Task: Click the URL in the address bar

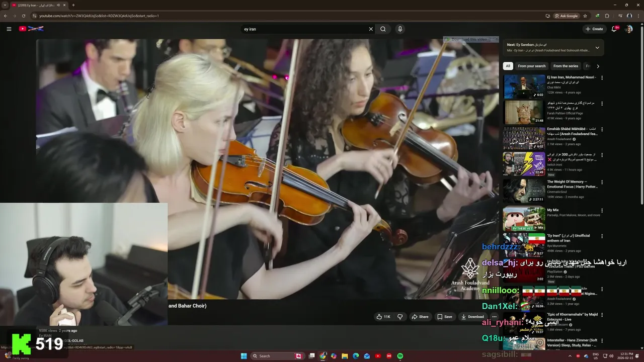Action: click(99, 16)
